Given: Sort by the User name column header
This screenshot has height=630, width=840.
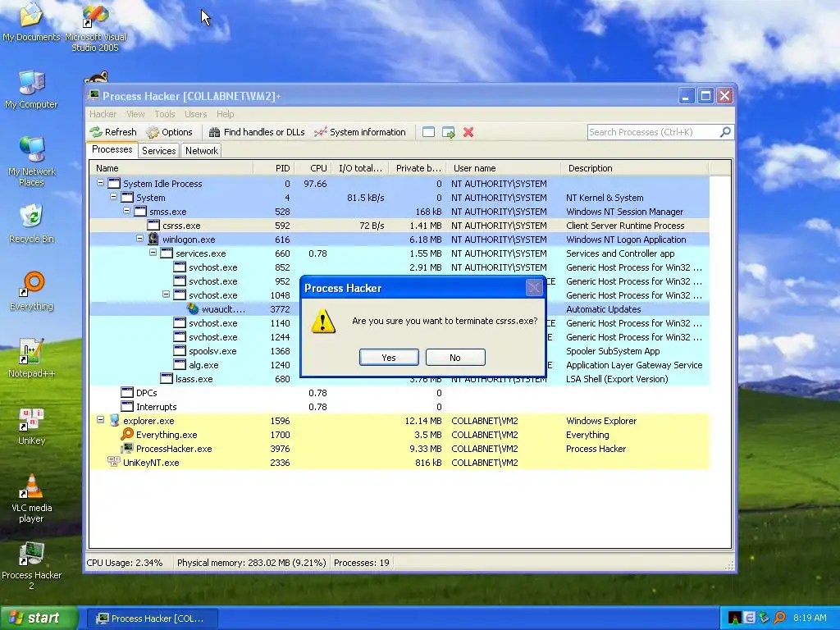Looking at the screenshot, I should (x=504, y=168).
